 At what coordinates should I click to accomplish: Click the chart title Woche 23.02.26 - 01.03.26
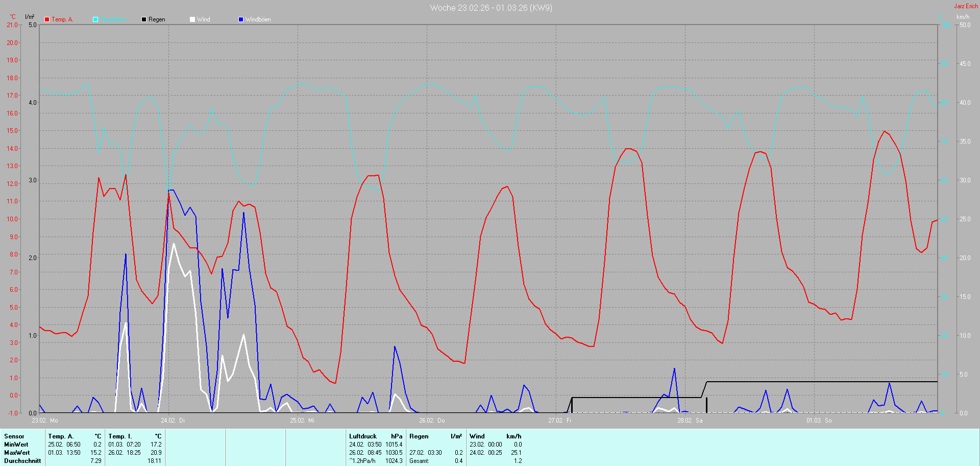(491, 8)
